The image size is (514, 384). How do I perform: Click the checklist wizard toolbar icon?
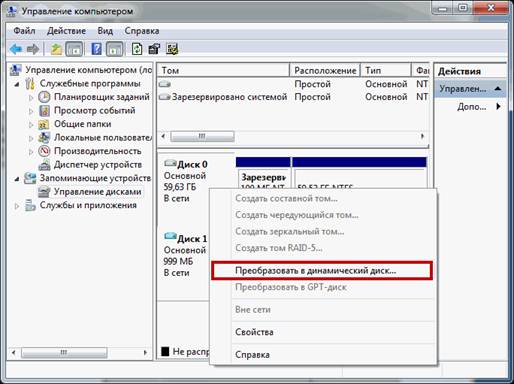pyautogui.click(x=172, y=49)
